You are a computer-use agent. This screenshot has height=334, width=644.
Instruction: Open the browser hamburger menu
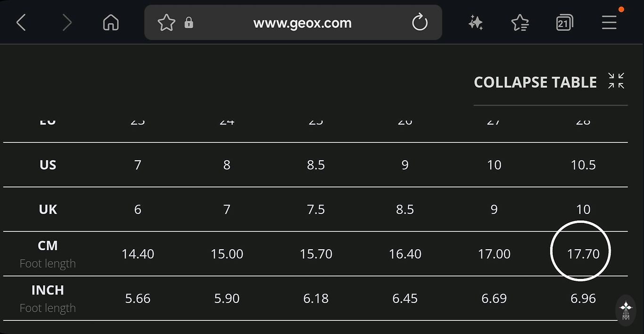click(x=609, y=23)
